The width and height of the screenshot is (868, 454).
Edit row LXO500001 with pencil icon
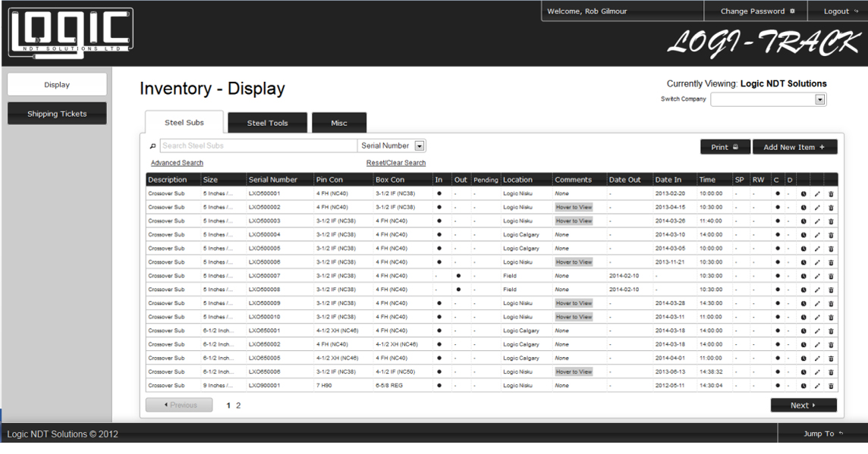pyautogui.click(x=817, y=194)
